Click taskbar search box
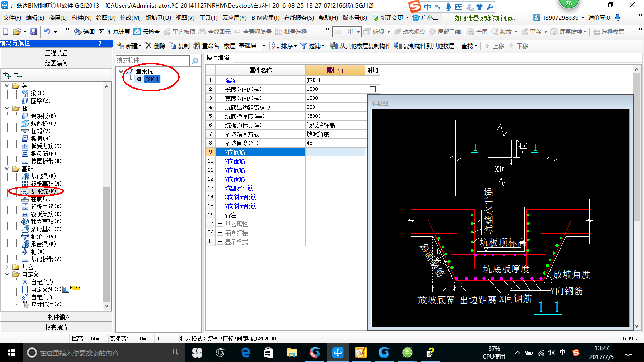This screenshot has height=362, width=644. pos(104,352)
